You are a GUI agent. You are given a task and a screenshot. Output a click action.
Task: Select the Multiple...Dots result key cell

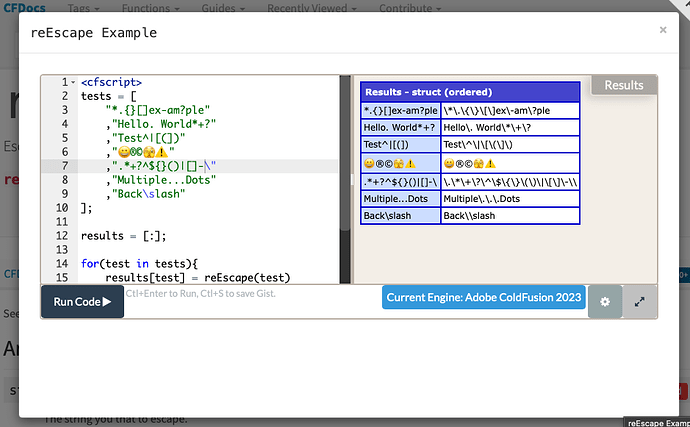(x=400, y=199)
